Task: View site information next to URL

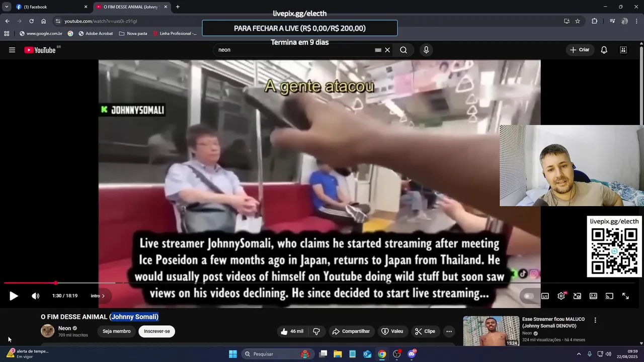Action: point(58,21)
